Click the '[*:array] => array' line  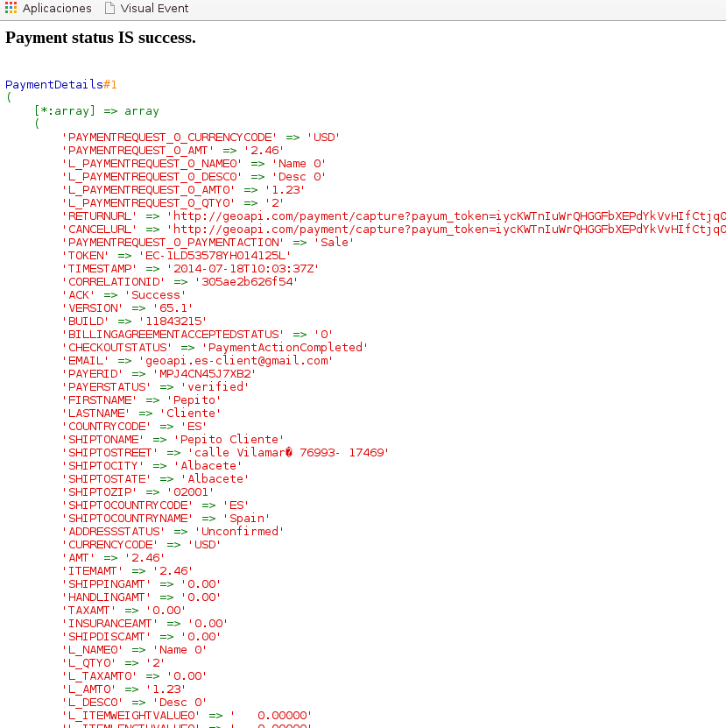click(x=96, y=111)
